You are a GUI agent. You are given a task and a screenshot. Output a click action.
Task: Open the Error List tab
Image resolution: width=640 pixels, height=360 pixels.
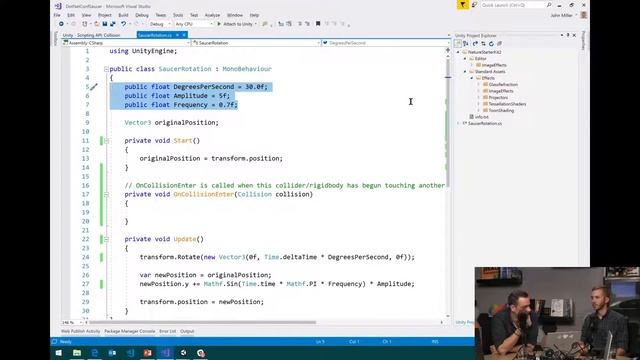pos(167,331)
